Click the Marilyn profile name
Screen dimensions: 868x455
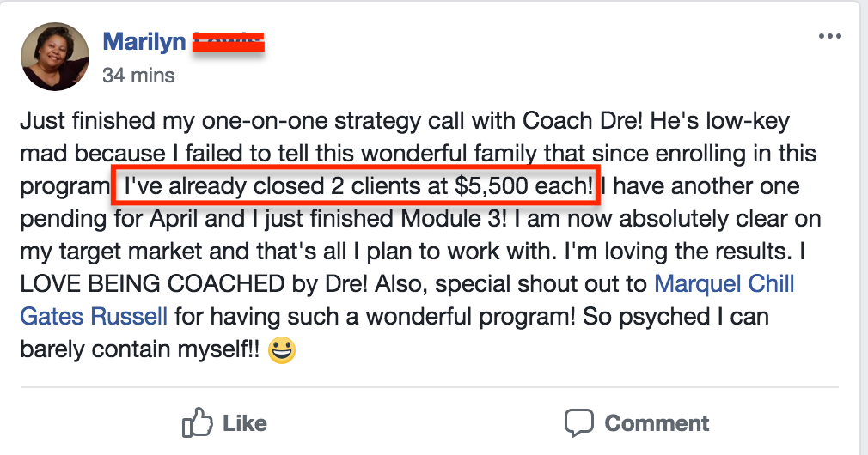point(144,41)
